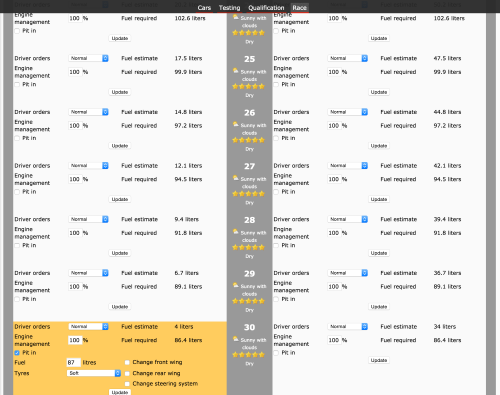Open Driver orders dropdown in 12.1 liters row
Screen dimensions: 500x395
(88, 166)
